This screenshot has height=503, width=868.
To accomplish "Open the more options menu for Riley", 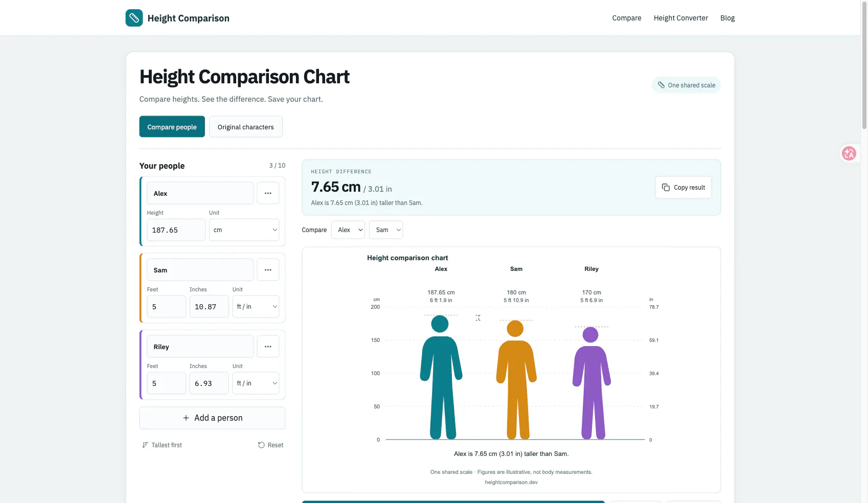I will coord(268,347).
